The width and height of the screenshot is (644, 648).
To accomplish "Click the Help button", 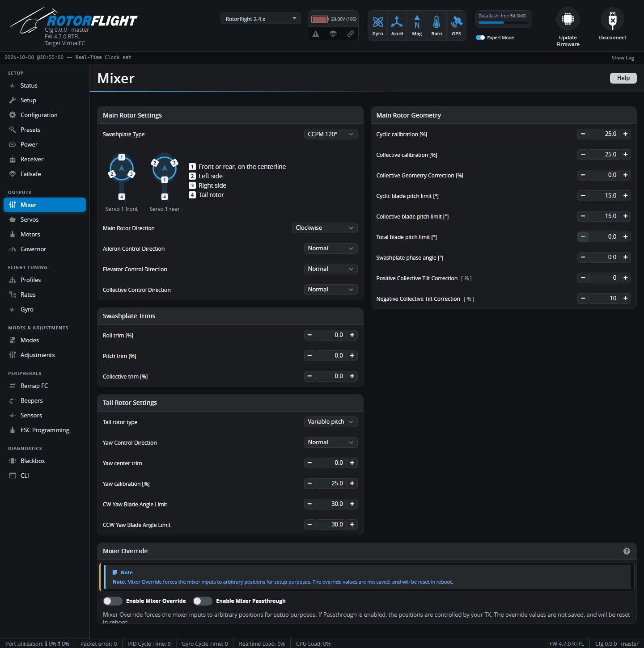I will pos(623,78).
